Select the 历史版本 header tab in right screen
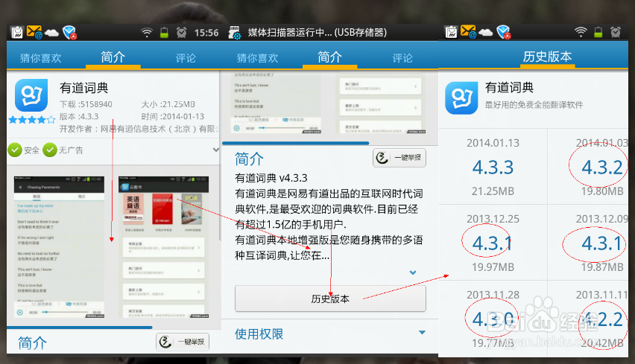Screen dimensions: 635x364 [547, 57]
